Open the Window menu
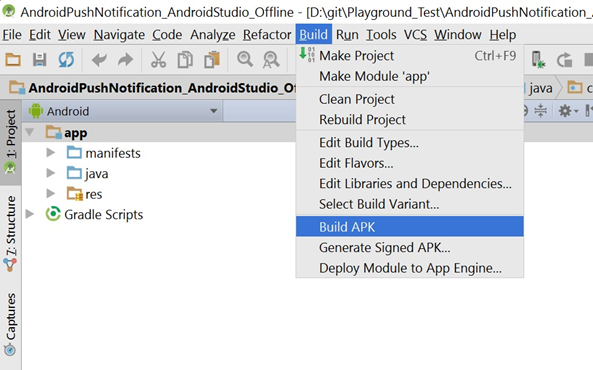The width and height of the screenshot is (593, 370). (458, 35)
